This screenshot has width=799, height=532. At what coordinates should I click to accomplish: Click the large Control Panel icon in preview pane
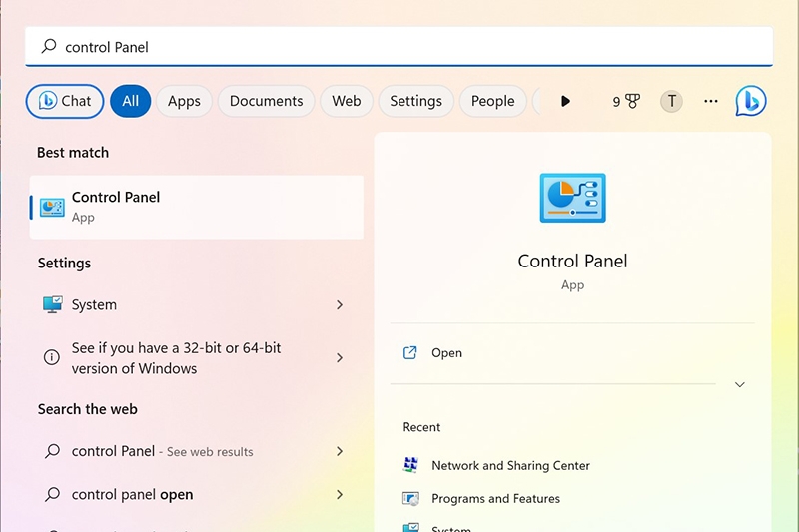click(x=572, y=198)
